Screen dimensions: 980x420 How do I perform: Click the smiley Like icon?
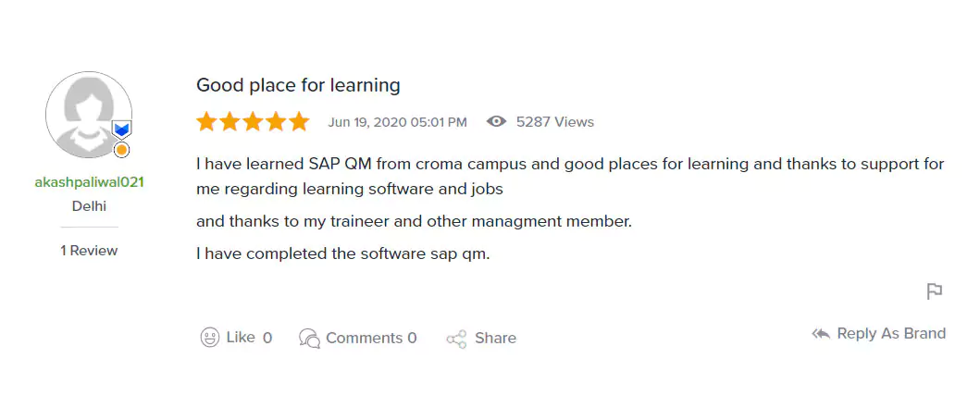tap(210, 338)
